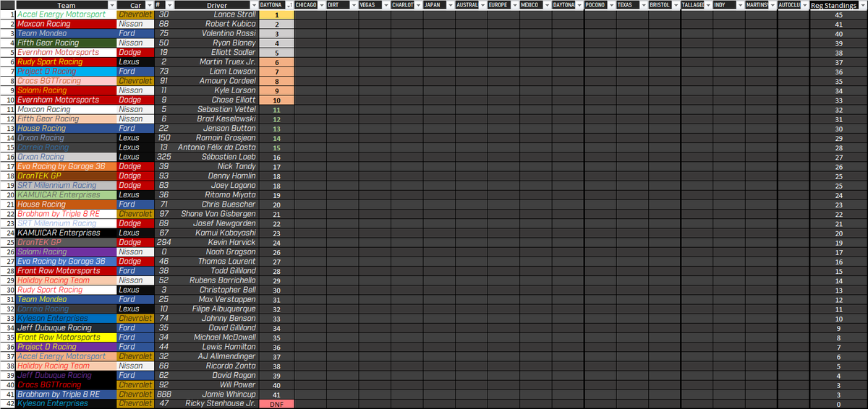Open the JAPAN column filter dropdown
Viewport: 868px width, 409px height.
pyautogui.click(x=450, y=5)
